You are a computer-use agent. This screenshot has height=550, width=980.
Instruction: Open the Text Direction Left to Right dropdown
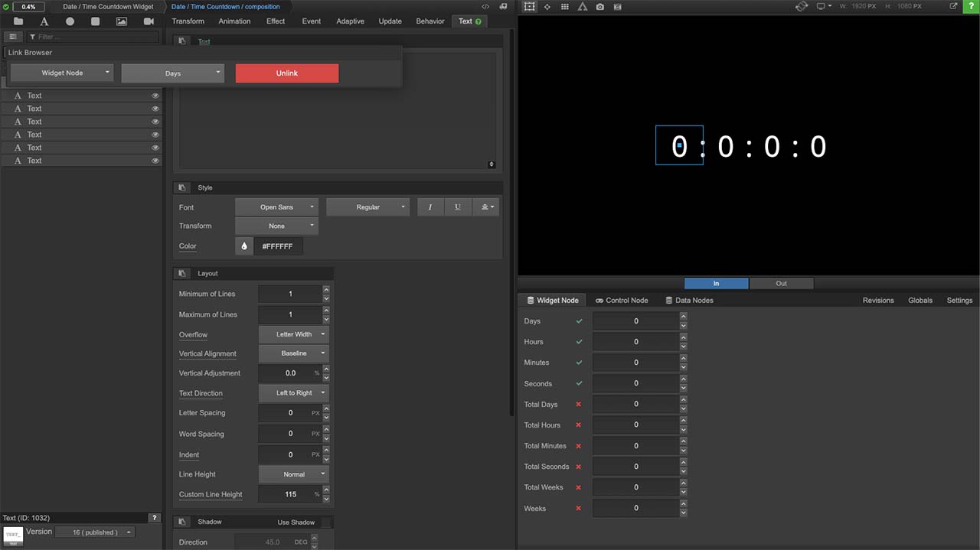pos(294,393)
